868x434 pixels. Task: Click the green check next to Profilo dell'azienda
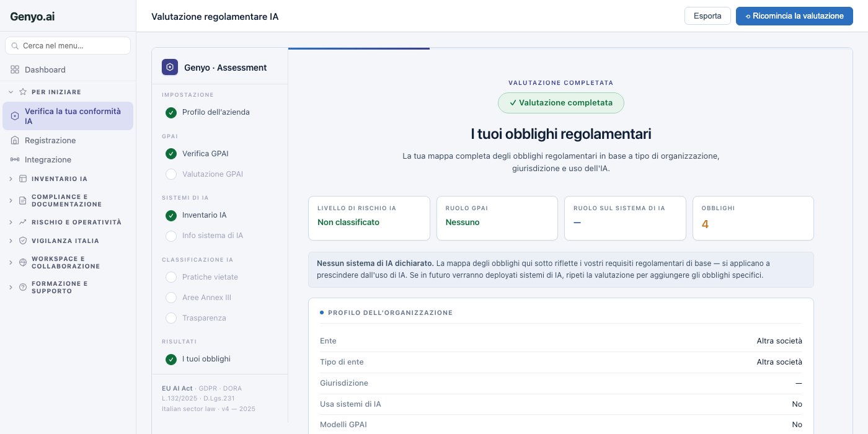point(171,112)
